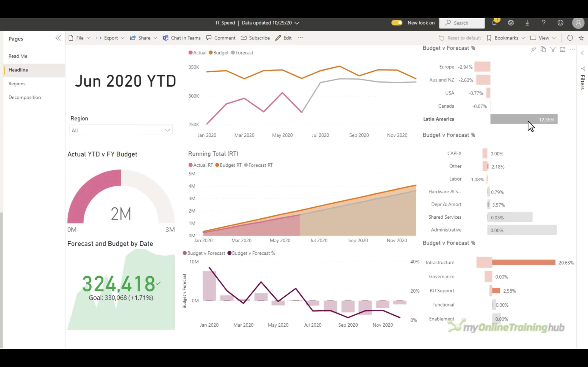
Task: Open settings gear icon
Action: 511,23
